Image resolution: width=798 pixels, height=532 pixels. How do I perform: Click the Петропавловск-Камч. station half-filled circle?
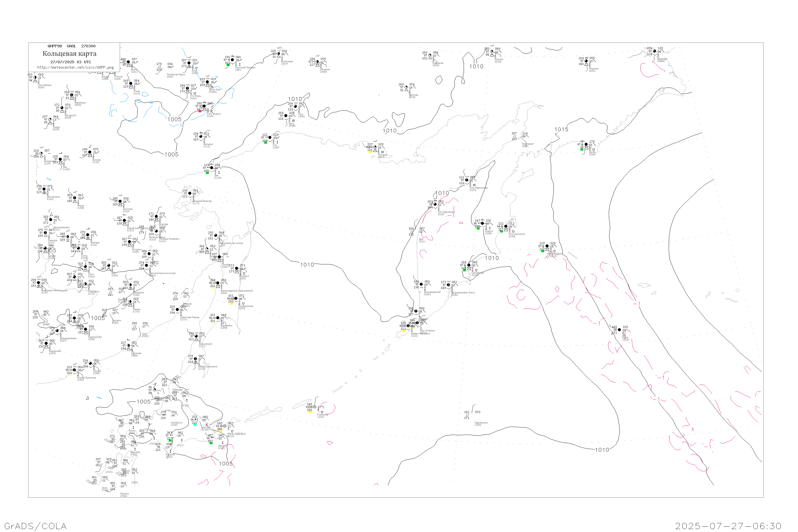pos(448,285)
